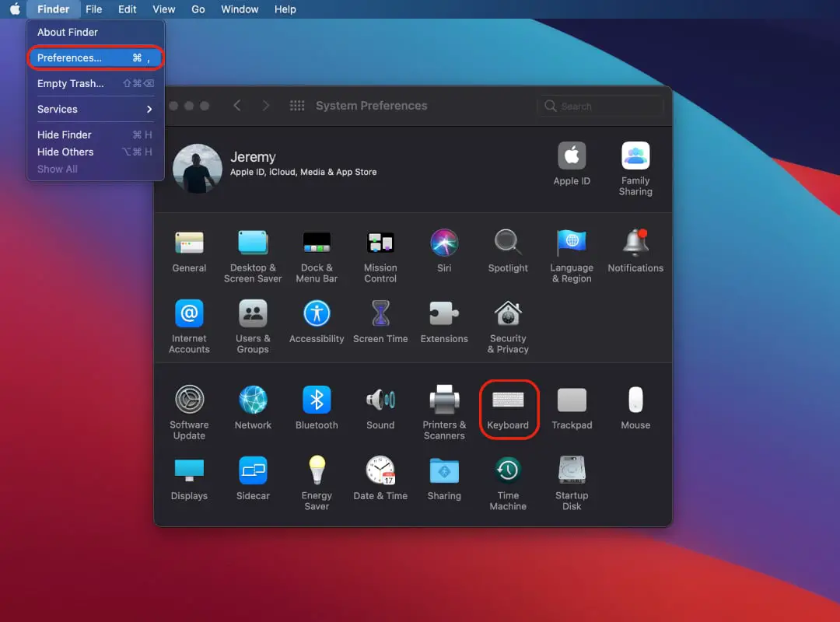This screenshot has height=622, width=840.
Task: Open Mission Control preferences
Action: pyautogui.click(x=380, y=257)
